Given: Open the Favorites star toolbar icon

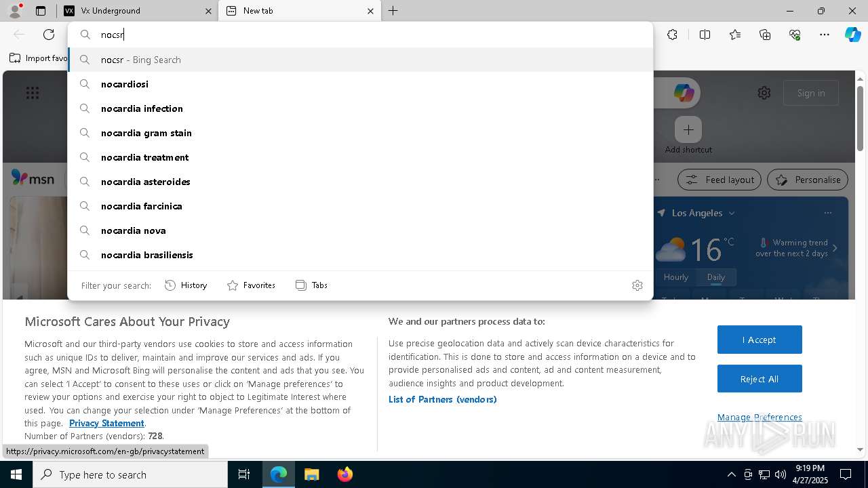Looking at the screenshot, I should pyautogui.click(x=735, y=35).
